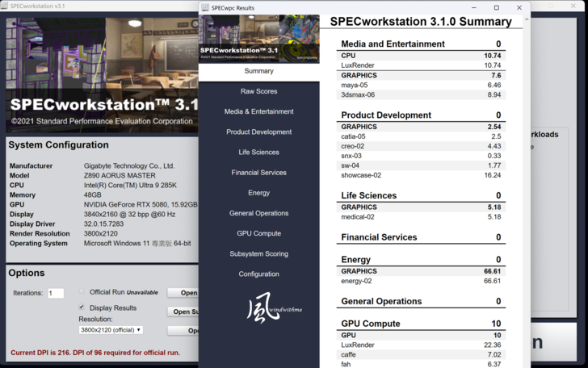588x368 pixels.
Task: Go to GPU Compute sidebar page
Action: pyautogui.click(x=258, y=233)
